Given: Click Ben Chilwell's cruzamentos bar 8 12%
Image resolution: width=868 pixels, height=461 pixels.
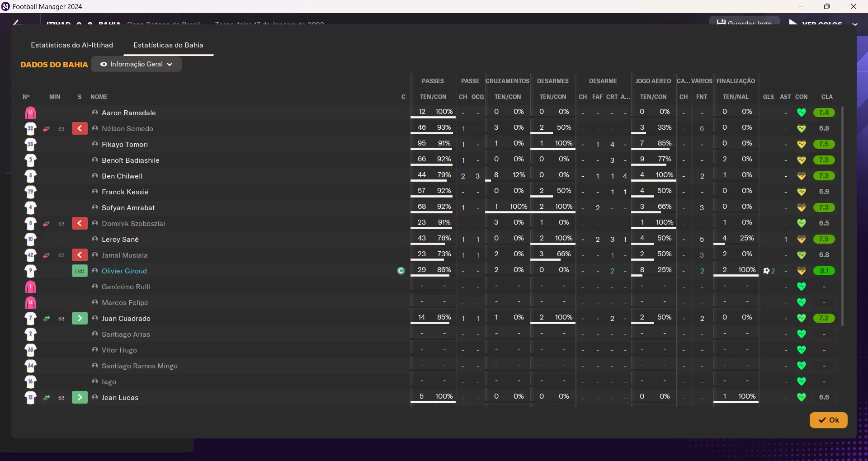Looking at the screenshot, I should [508, 176].
